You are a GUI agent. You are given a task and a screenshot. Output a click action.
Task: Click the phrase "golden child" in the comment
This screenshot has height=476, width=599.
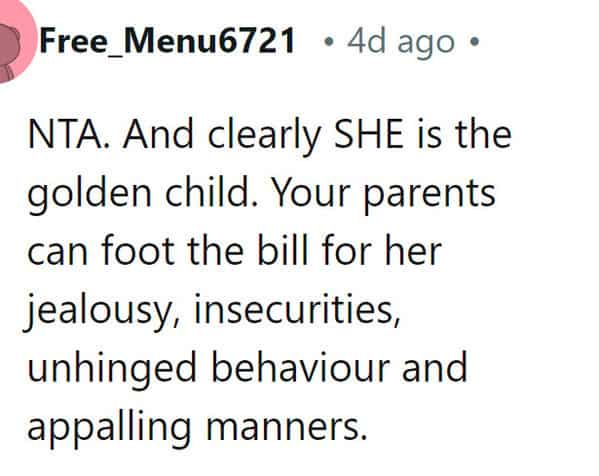[x=138, y=193]
